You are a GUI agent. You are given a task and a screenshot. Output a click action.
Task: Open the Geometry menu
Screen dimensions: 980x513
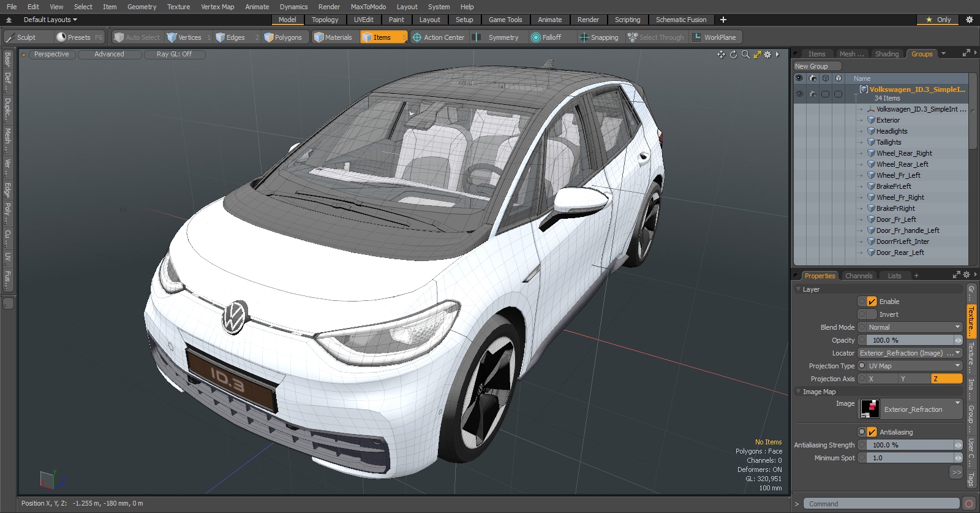[x=141, y=7]
